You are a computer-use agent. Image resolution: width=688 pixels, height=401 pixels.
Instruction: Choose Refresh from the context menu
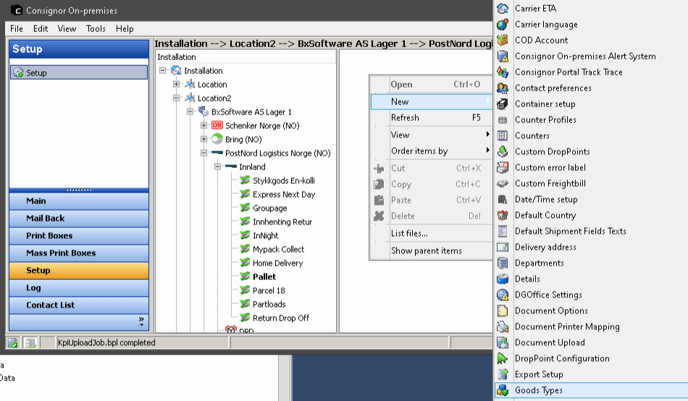[x=405, y=118]
